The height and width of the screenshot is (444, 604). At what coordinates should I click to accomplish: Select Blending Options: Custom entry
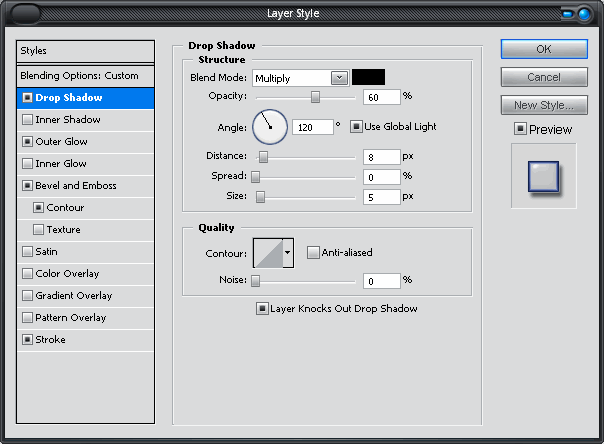79,76
